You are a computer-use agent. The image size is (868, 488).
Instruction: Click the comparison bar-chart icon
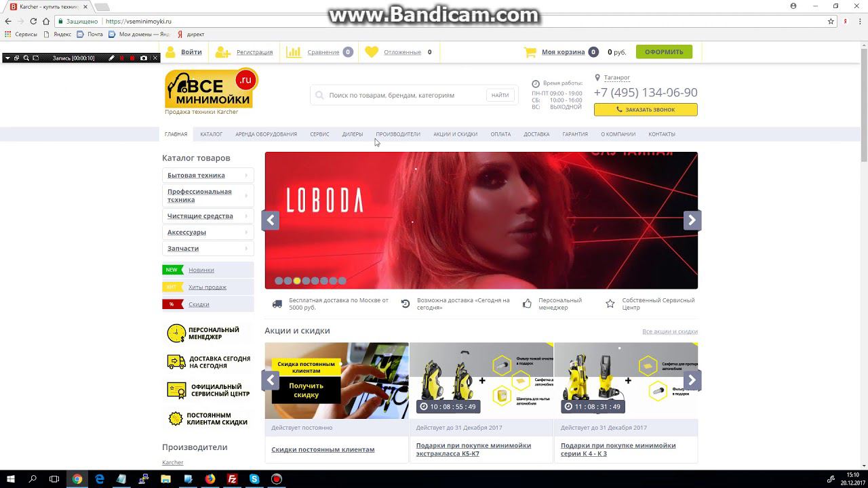point(294,52)
